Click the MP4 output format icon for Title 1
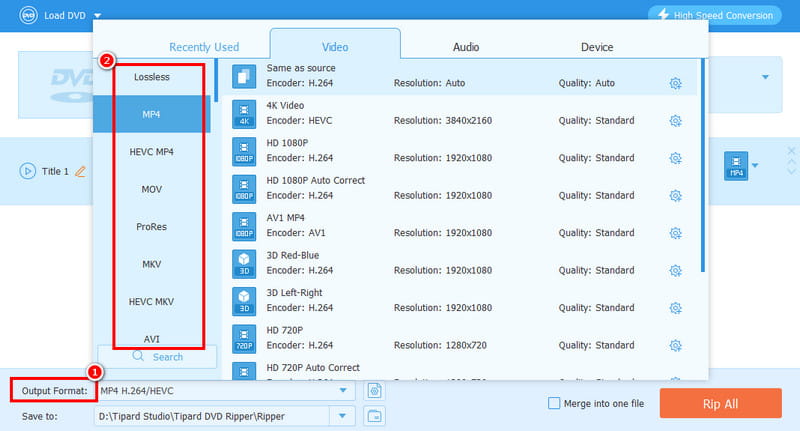Screen dimensions: 800x431 point(736,166)
